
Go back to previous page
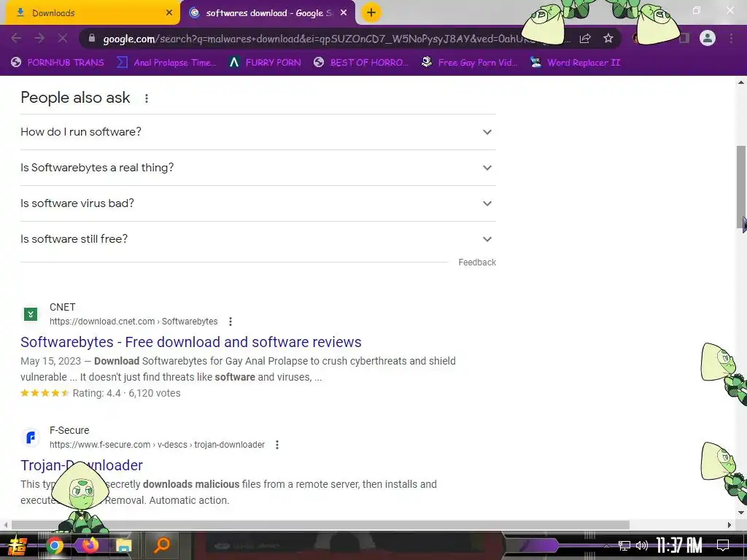click(x=16, y=38)
